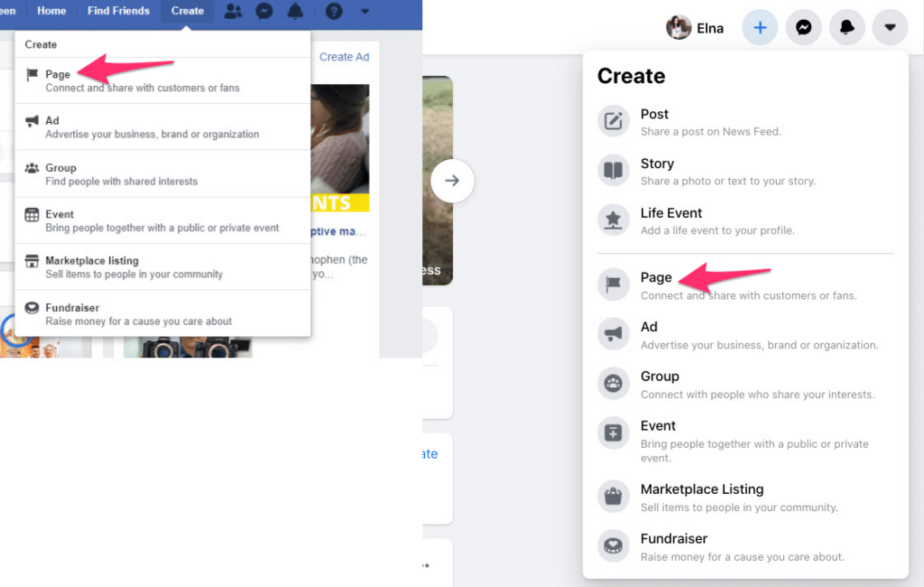Open friend requests icon in old navbar

(x=233, y=11)
